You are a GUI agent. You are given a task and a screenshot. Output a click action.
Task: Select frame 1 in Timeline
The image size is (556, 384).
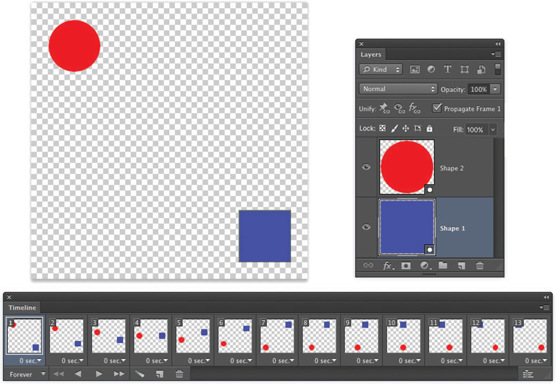point(24,335)
